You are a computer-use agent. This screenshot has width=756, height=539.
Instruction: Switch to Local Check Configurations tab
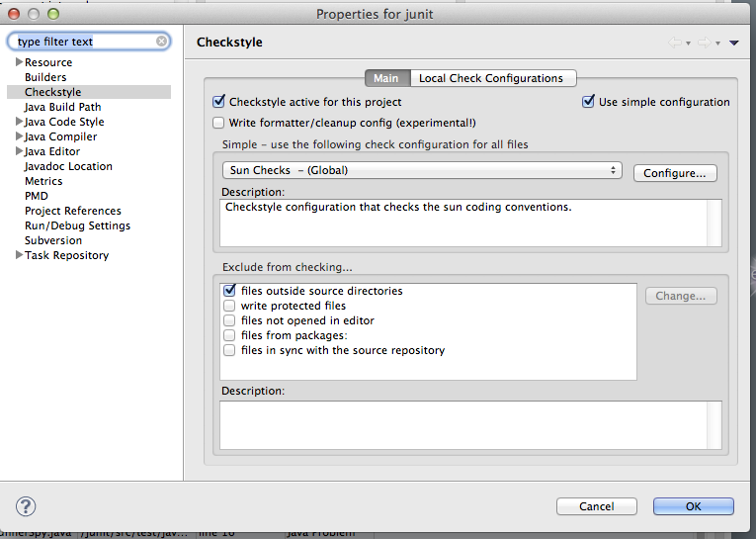(491, 78)
